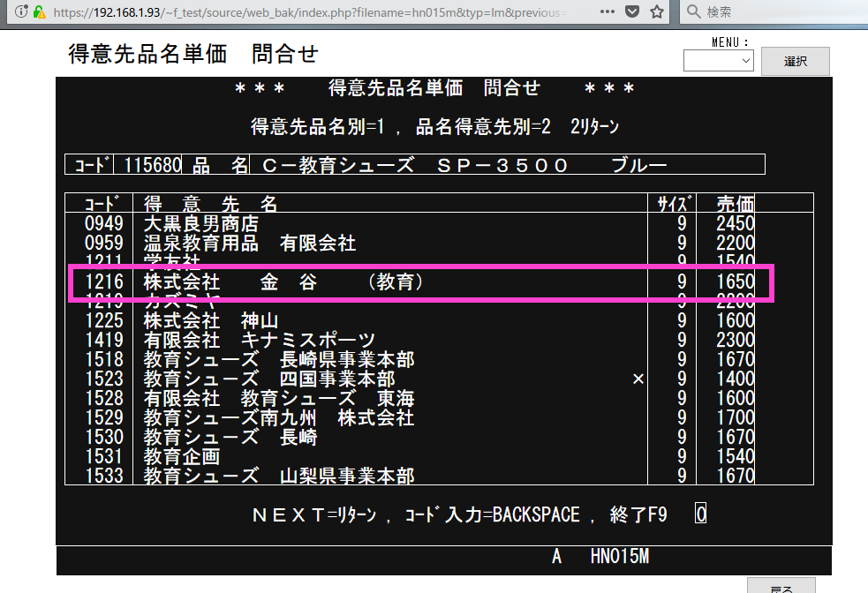Click the product code 115680 field
Image resolution: width=868 pixels, height=593 pixels.
pos(152,165)
